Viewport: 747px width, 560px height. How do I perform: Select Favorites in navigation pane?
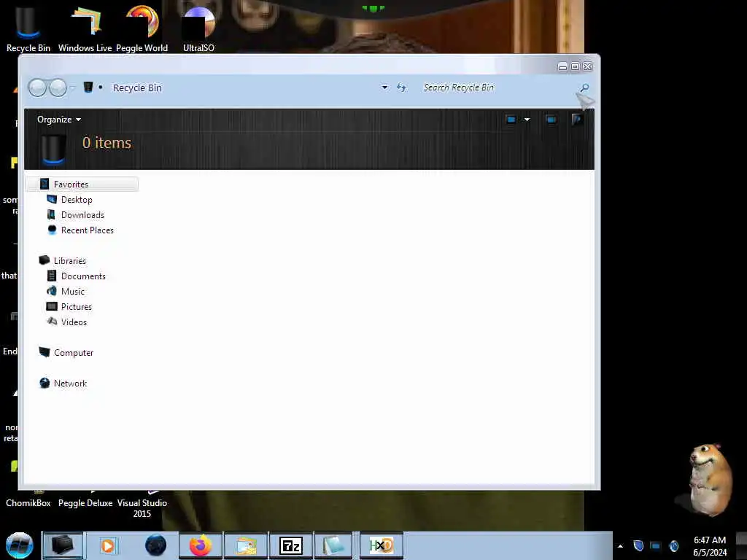point(82,184)
